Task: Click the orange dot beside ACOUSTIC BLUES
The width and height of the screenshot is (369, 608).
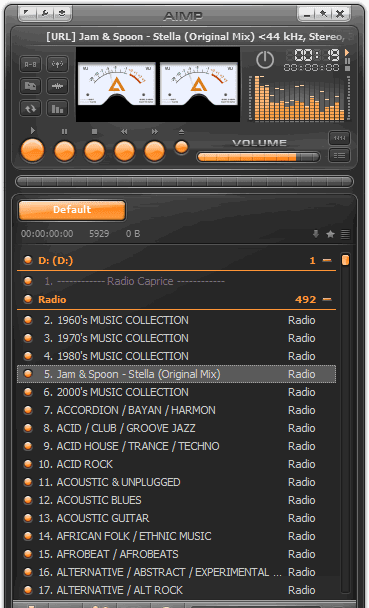Action: pos(28,500)
